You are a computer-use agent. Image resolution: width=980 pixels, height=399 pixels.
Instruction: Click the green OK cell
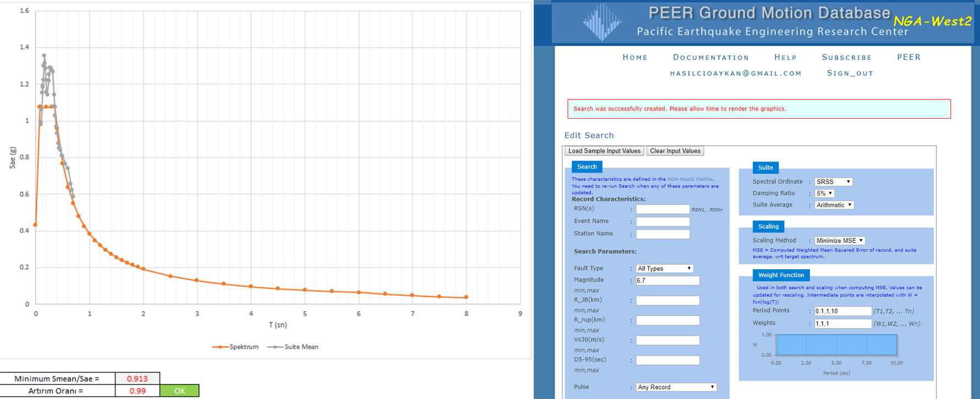180,391
